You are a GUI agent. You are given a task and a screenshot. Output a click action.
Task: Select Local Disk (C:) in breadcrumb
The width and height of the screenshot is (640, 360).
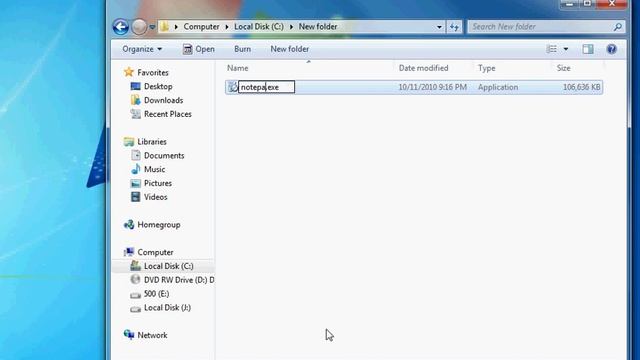point(259,27)
